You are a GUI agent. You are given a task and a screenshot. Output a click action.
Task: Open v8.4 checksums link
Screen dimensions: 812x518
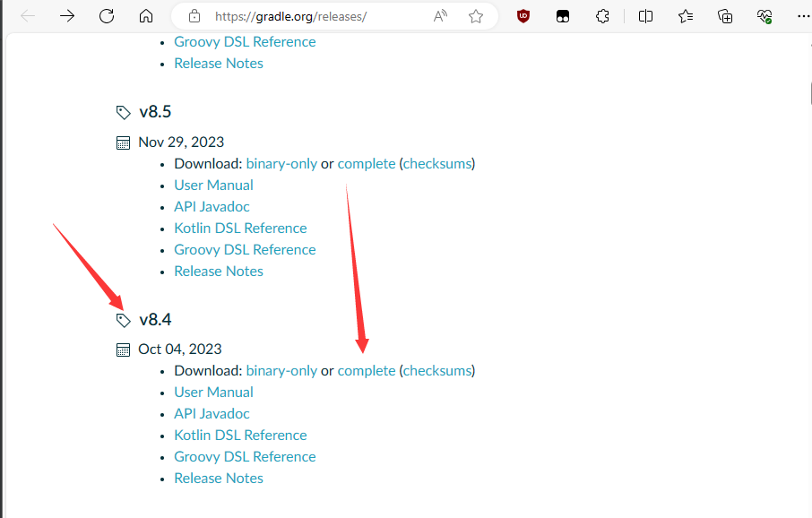click(x=437, y=371)
